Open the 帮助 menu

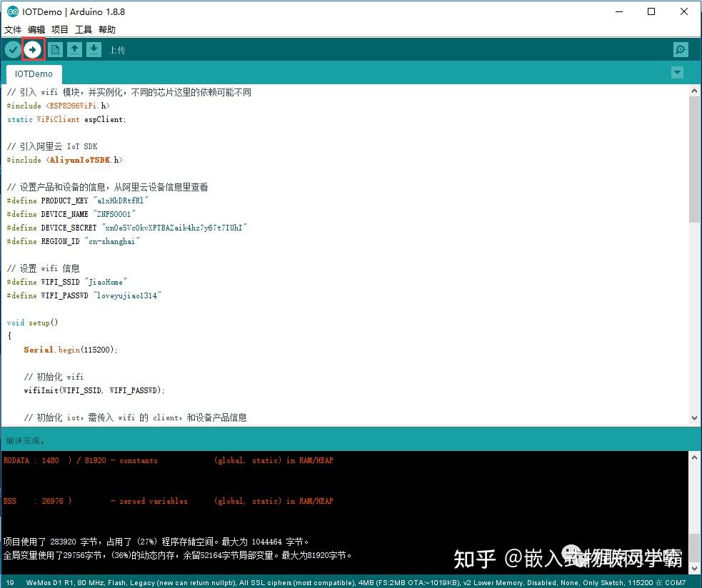106,29
